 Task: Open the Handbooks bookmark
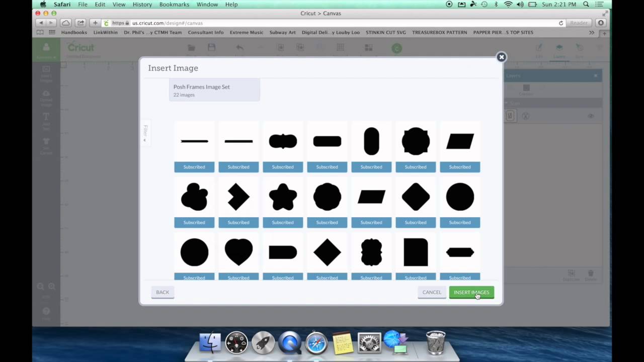tap(74, 32)
